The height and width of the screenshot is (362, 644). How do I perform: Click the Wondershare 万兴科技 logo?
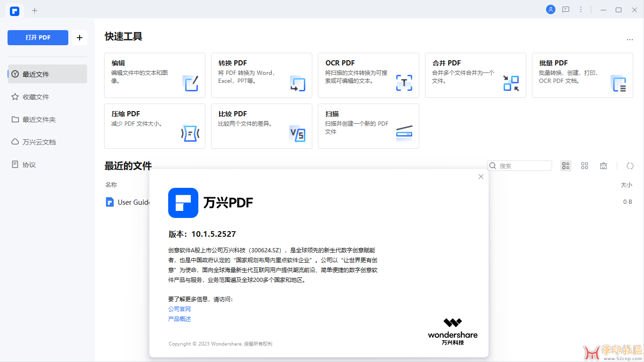[453, 332]
